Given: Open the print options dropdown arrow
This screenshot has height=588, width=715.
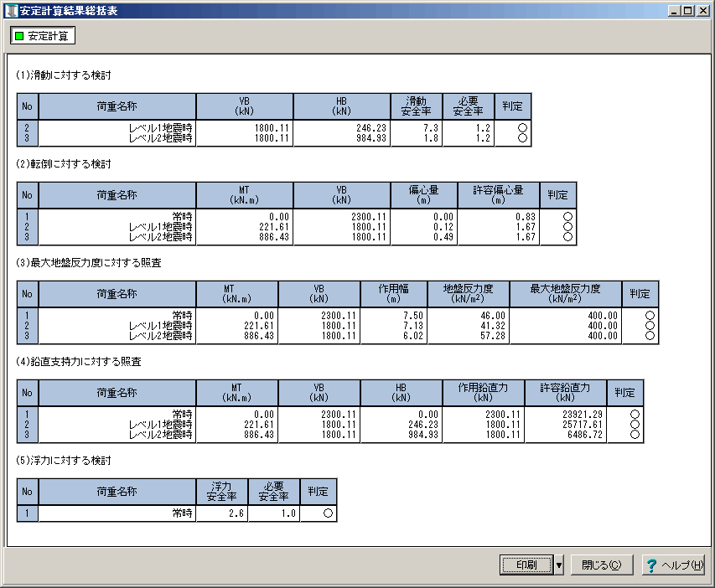Looking at the screenshot, I should coord(558,565).
